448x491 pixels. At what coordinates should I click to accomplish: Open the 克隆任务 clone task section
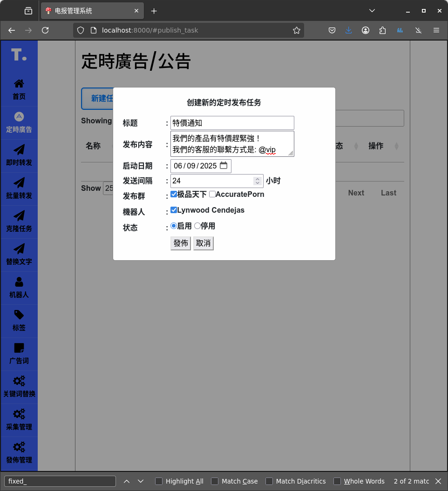coord(19,221)
